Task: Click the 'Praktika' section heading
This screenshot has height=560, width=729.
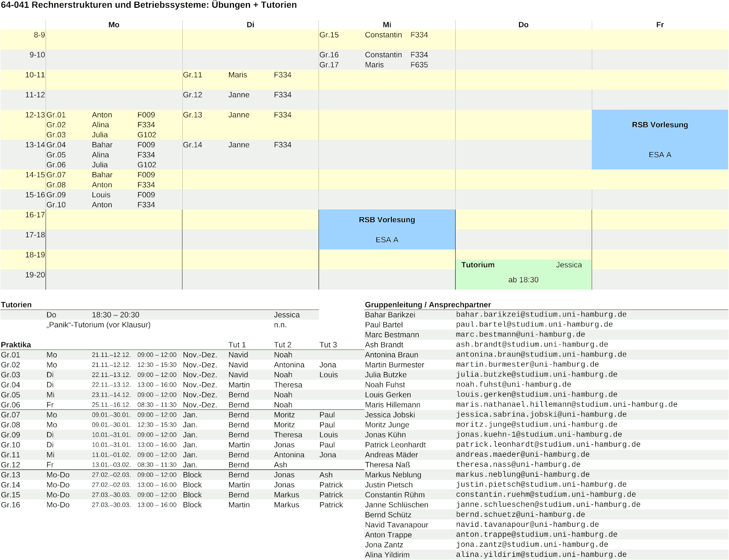Action: click(16, 345)
